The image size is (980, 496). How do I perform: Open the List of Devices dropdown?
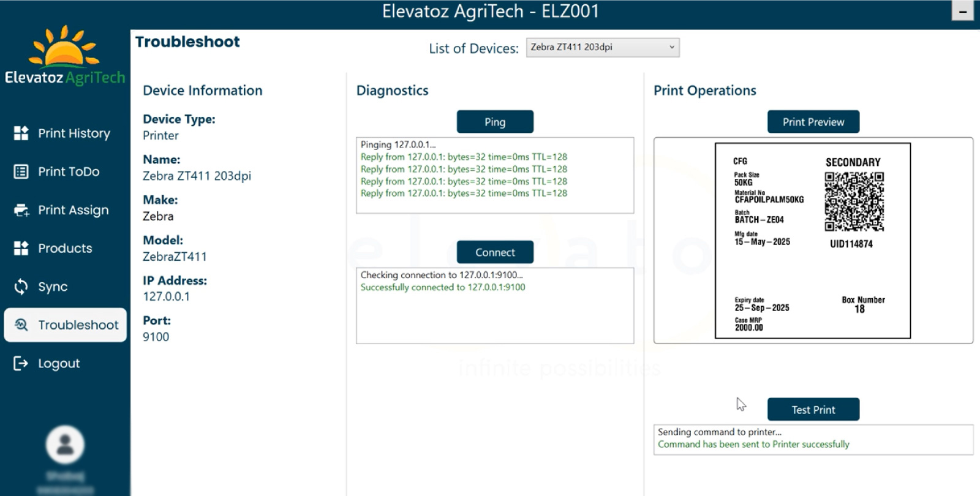coord(601,48)
